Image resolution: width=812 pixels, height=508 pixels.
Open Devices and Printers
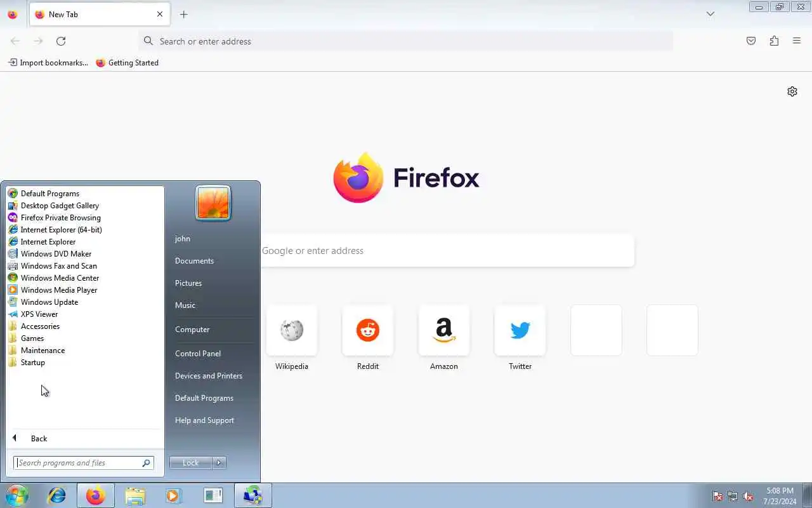[x=209, y=376]
